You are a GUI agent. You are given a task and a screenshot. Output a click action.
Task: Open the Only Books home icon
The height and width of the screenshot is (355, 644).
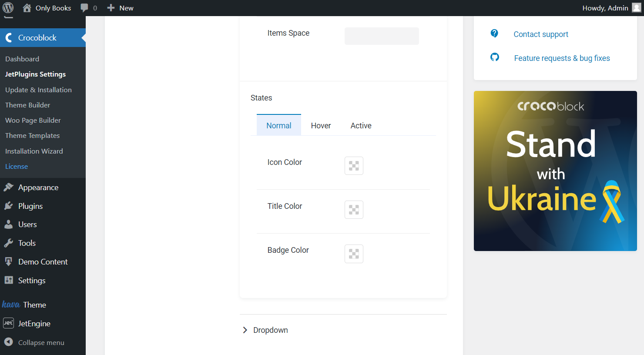[27, 8]
